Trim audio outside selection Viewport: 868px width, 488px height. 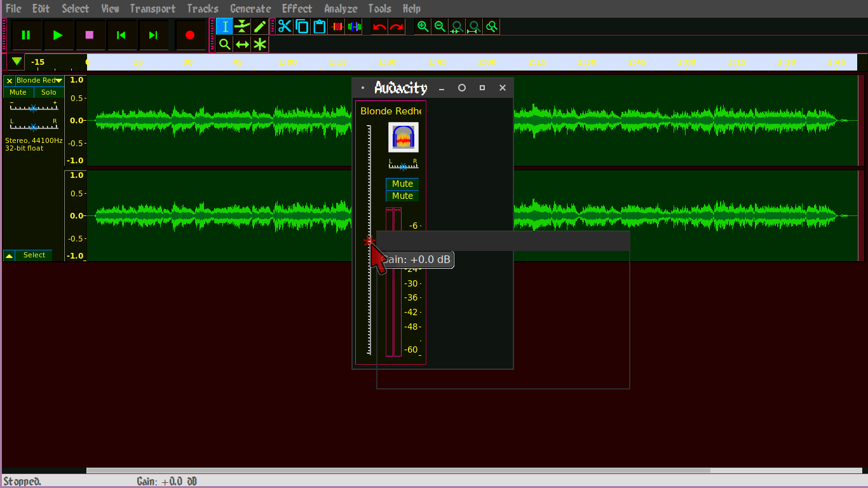336,26
